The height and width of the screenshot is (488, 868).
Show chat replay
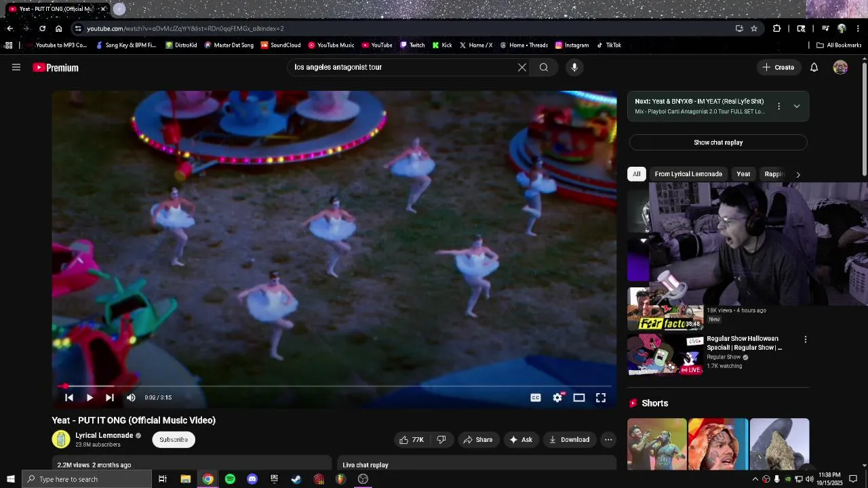pos(718,142)
